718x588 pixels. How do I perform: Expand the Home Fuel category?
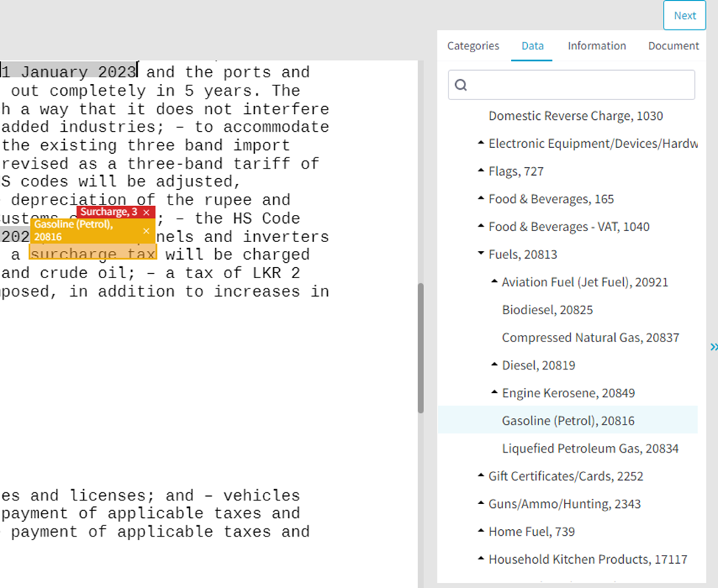pyautogui.click(x=480, y=531)
